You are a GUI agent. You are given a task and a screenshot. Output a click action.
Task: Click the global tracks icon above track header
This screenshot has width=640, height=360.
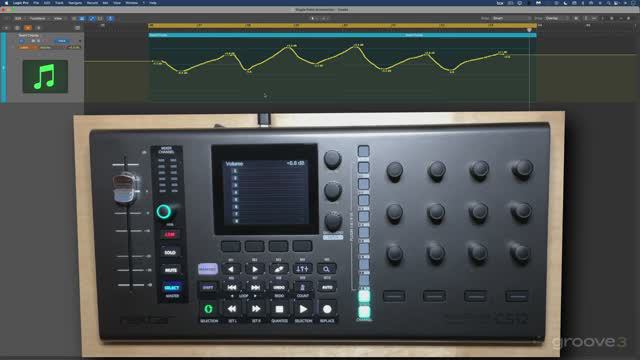tap(78, 28)
